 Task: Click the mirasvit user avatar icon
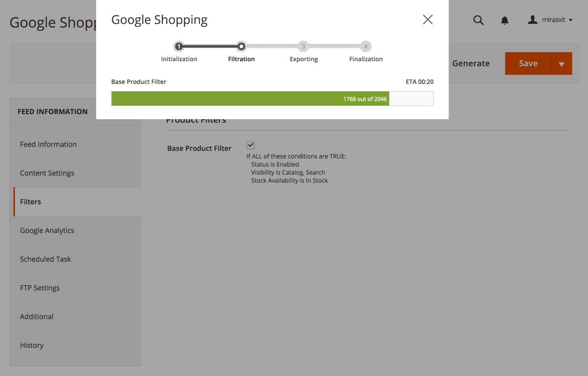(532, 20)
